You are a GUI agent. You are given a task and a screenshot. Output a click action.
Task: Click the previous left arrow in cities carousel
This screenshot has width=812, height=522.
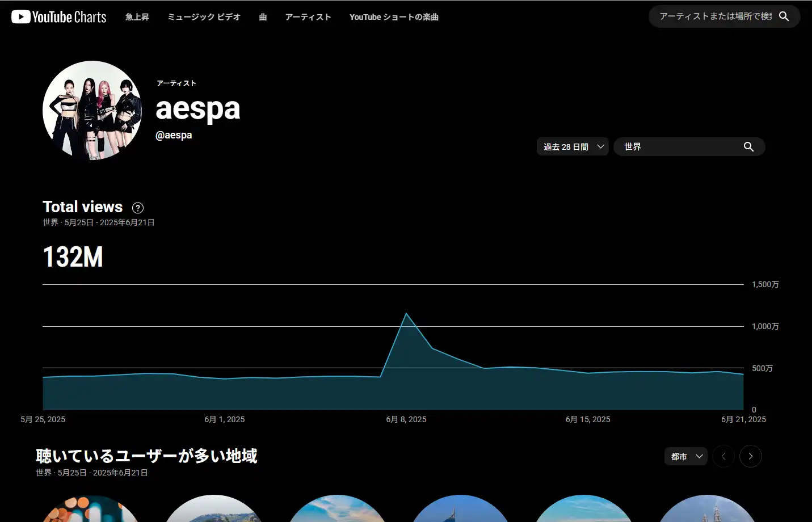click(x=723, y=456)
